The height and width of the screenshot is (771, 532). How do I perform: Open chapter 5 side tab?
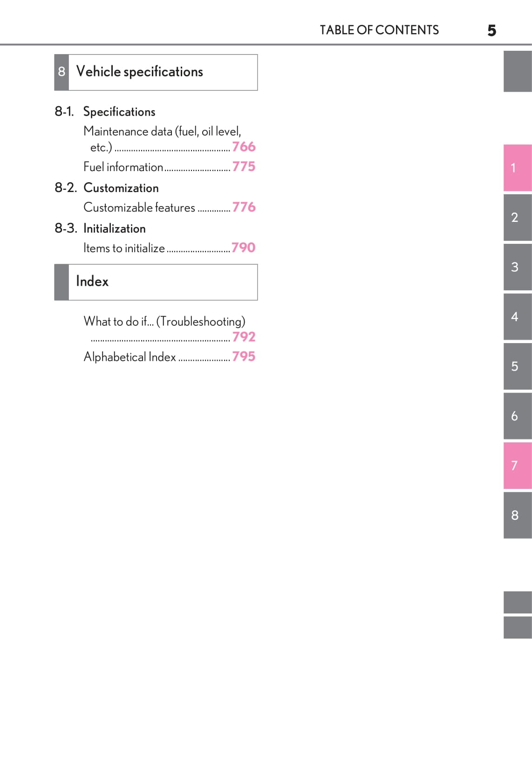pos(517,366)
